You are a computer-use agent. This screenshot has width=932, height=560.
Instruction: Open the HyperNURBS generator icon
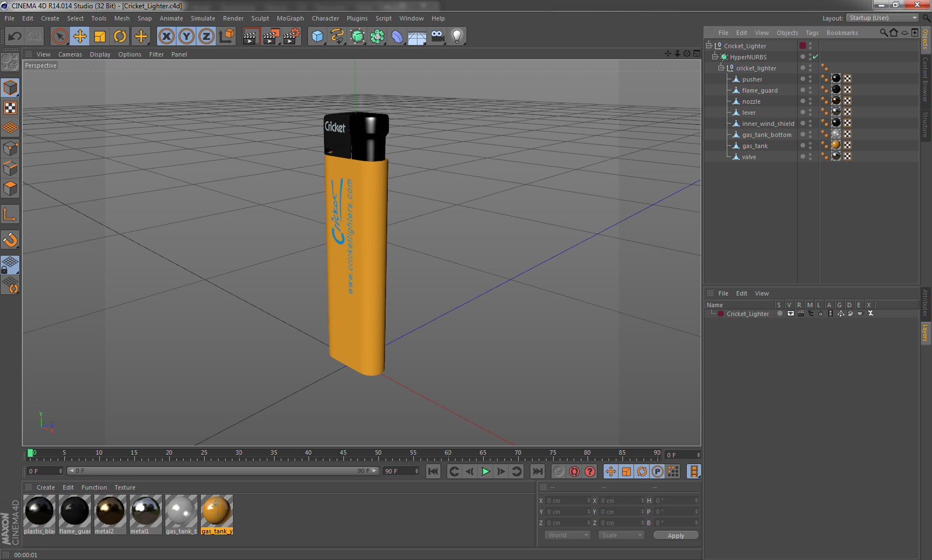coord(357,37)
